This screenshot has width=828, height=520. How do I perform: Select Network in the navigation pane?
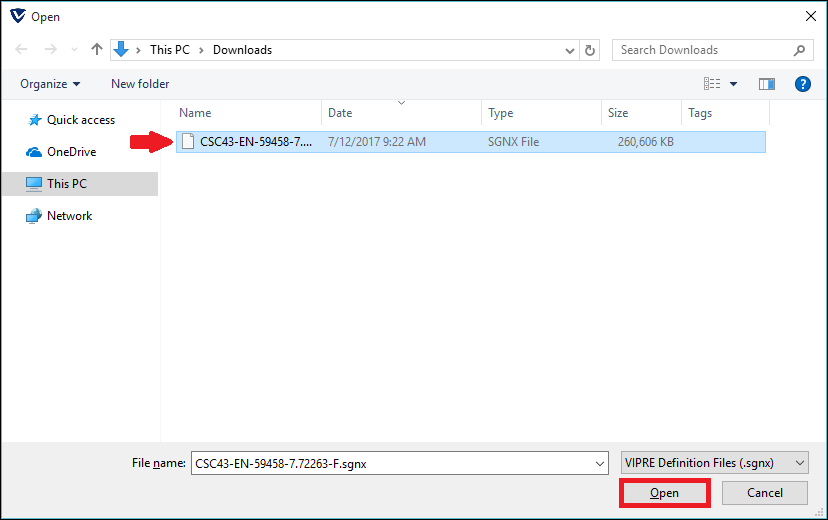coord(69,216)
